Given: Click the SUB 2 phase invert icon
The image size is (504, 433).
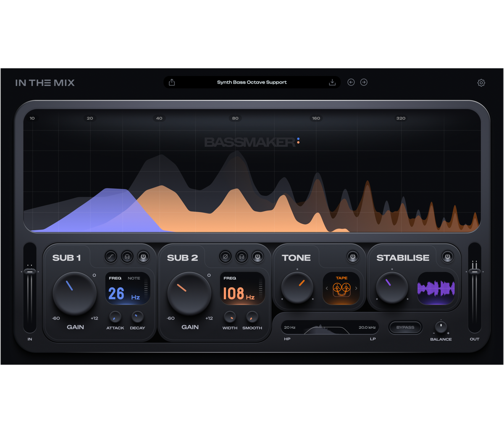Looking at the screenshot, I should [x=225, y=256].
